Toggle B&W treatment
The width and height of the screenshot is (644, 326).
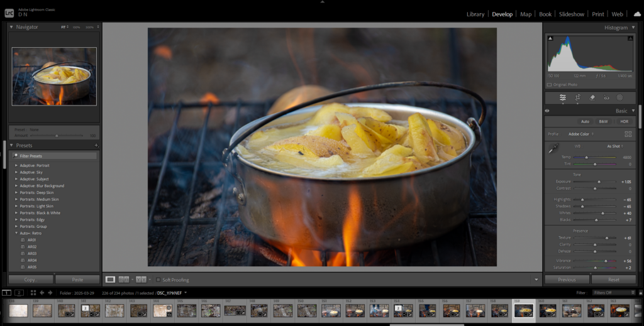tap(603, 121)
